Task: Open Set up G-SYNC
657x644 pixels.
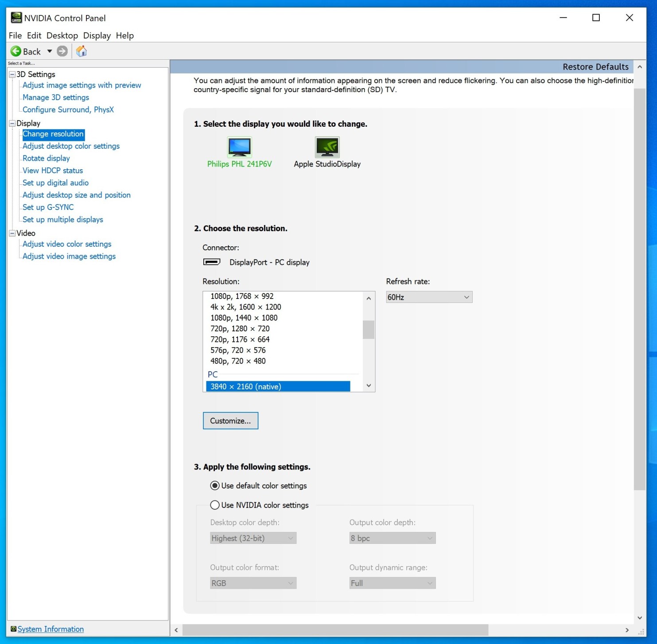Action: [x=48, y=207]
